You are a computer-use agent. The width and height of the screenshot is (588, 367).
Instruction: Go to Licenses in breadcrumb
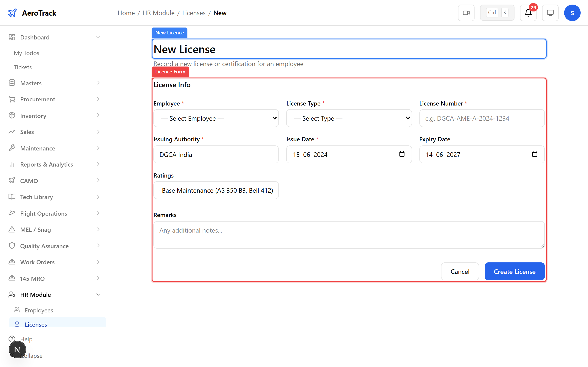click(194, 13)
